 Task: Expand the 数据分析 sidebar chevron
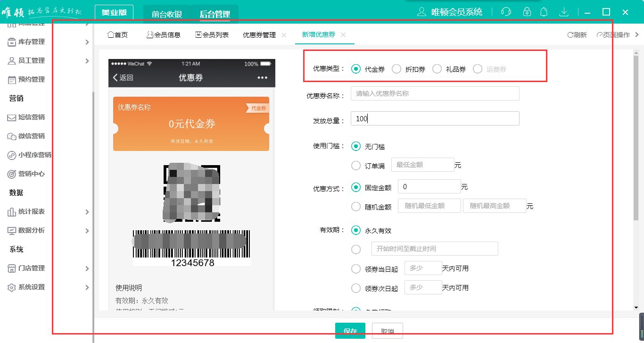tap(87, 231)
